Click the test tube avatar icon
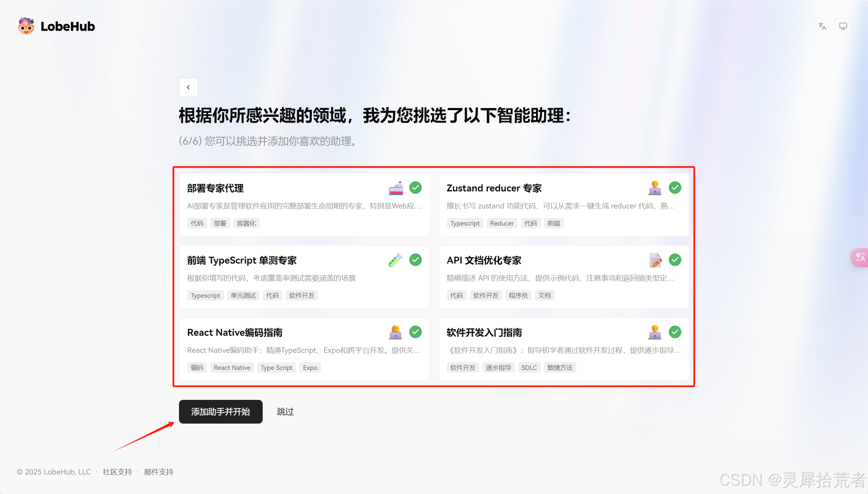The image size is (868, 494). pos(395,260)
